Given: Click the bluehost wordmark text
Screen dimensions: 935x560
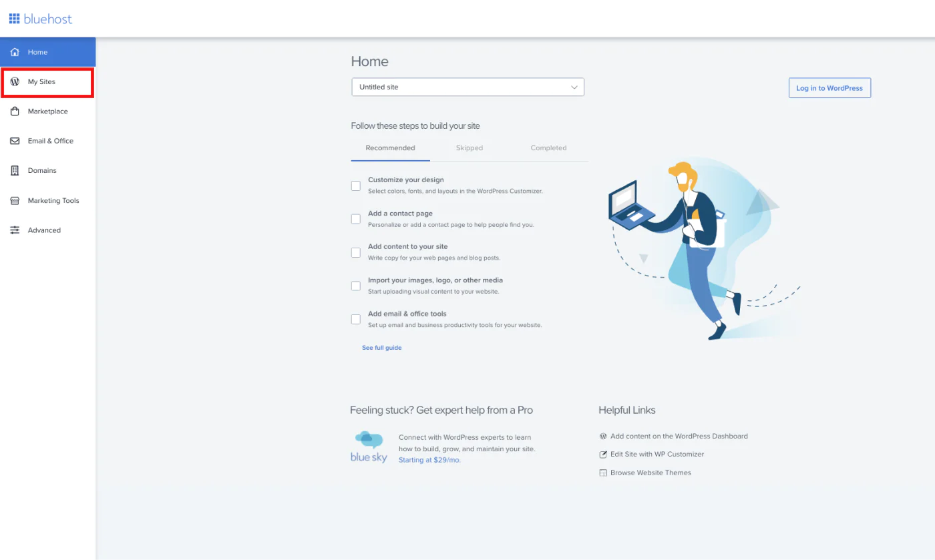Looking at the screenshot, I should pos(48,19).
